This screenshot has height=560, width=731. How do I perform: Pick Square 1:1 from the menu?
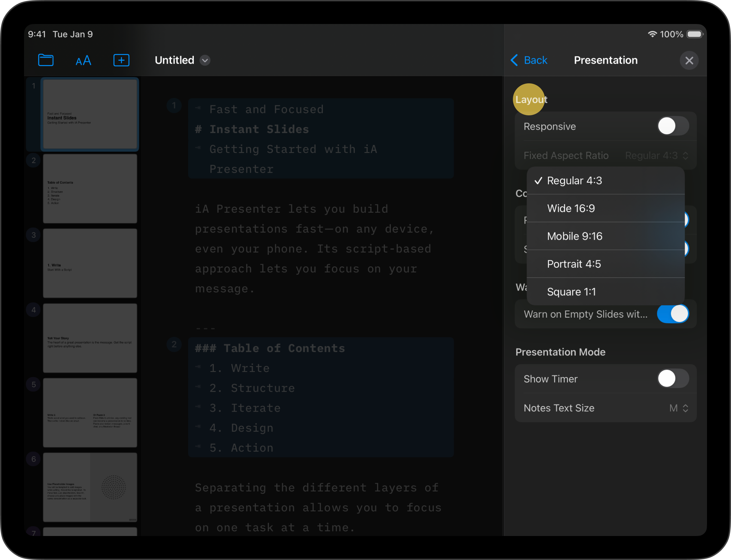[x=571, y=292]
